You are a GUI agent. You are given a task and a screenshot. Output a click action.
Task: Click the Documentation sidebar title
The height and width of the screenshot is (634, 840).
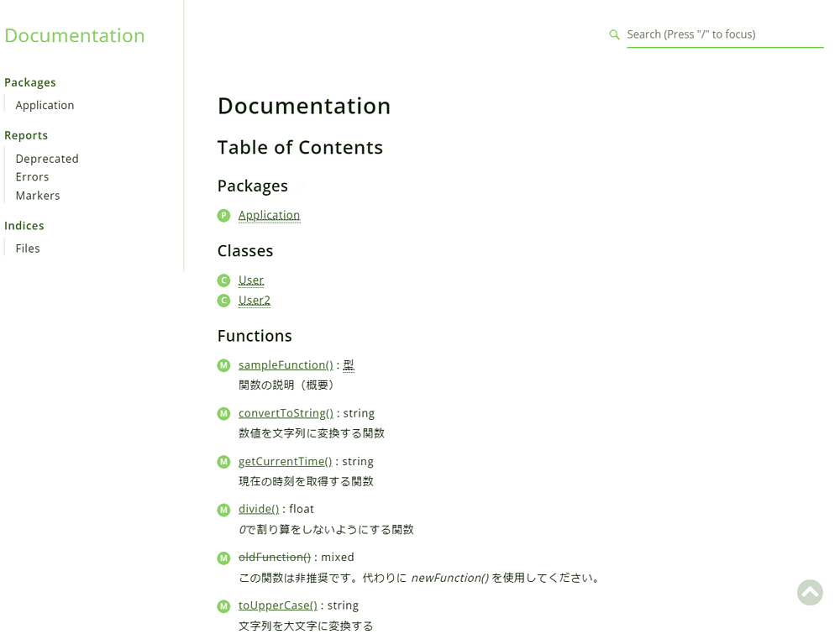tap(74, 35)
